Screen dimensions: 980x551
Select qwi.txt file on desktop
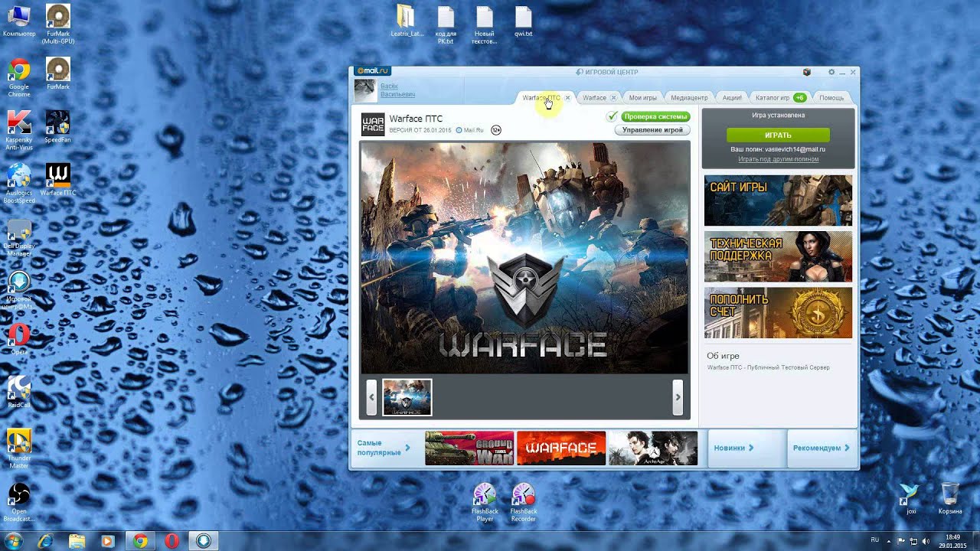[524, 21]
